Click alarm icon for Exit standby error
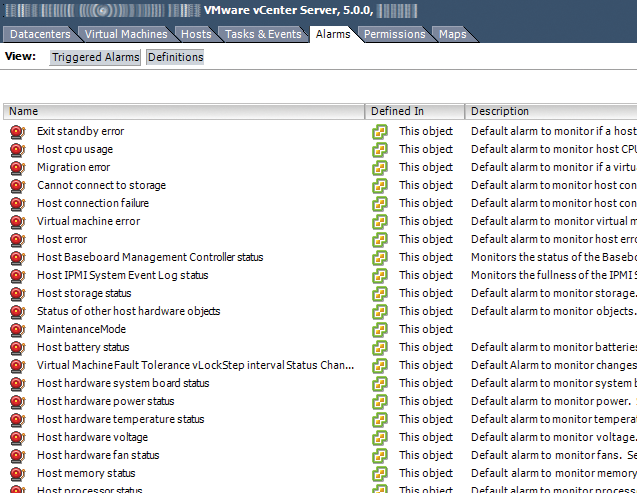 coord(18,132)
